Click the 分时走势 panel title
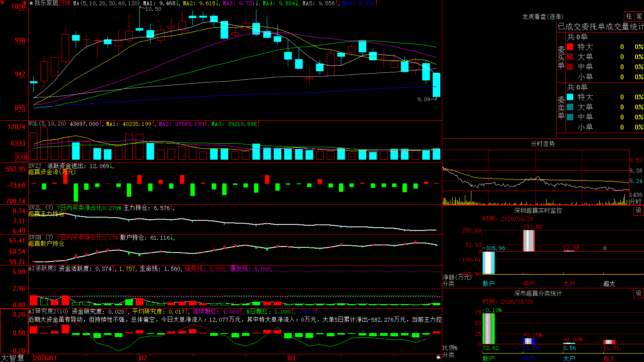This screenshot has width=644, height=362. coord(543,144)
